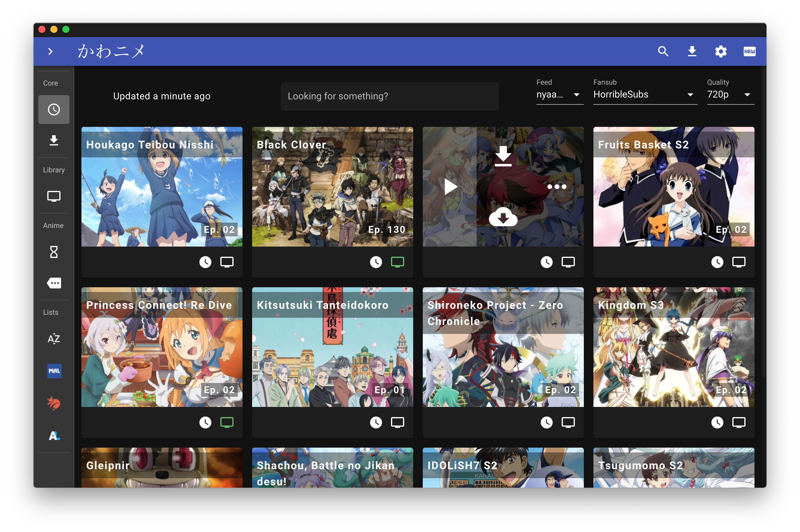This screenshot has height=532, width=800.
Task: Select the latest releases clock tab
Action: point(54,110)
